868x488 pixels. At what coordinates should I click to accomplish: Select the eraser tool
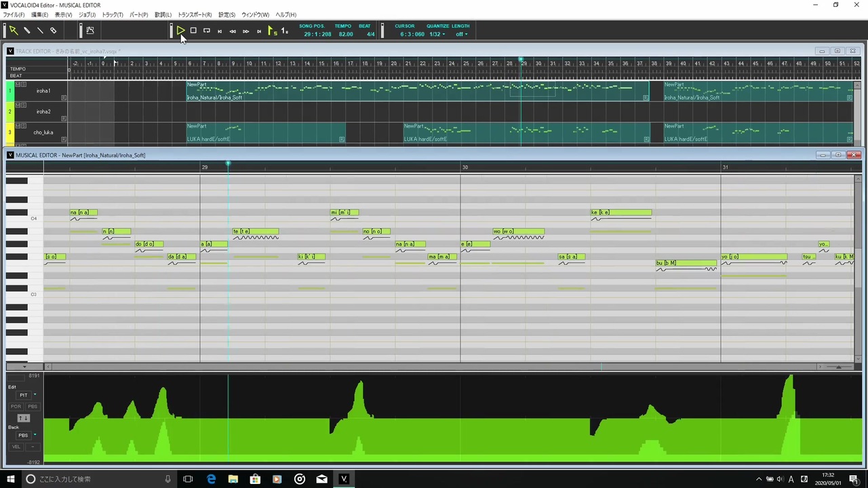[53, 30]
